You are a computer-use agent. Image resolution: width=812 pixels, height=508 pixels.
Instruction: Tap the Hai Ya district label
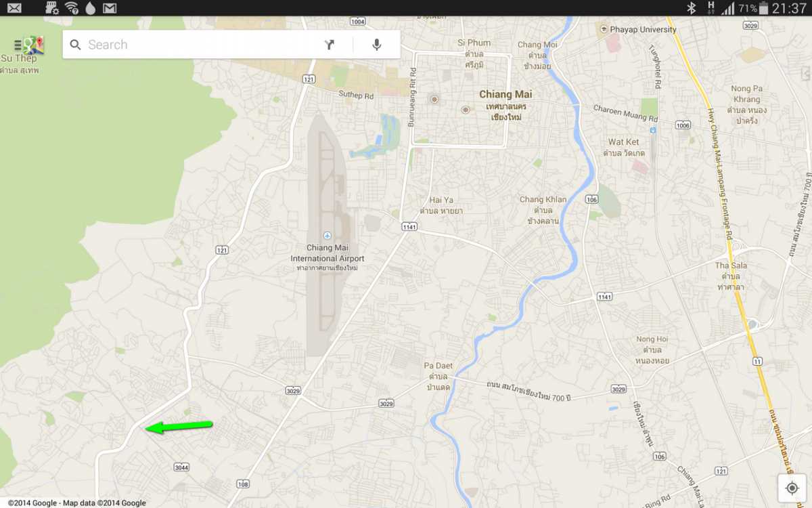coord(441,200)
